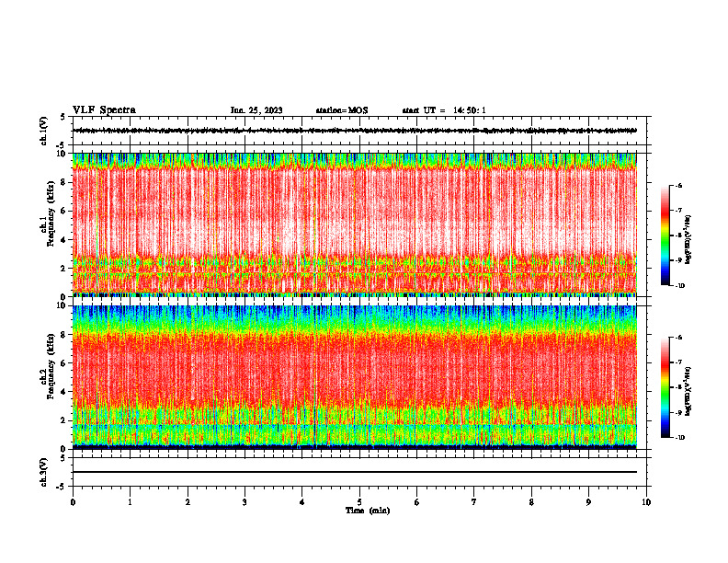Click the "-10" tick on ch.2 colorbar

pyautogui.click(x=680, y=438)
